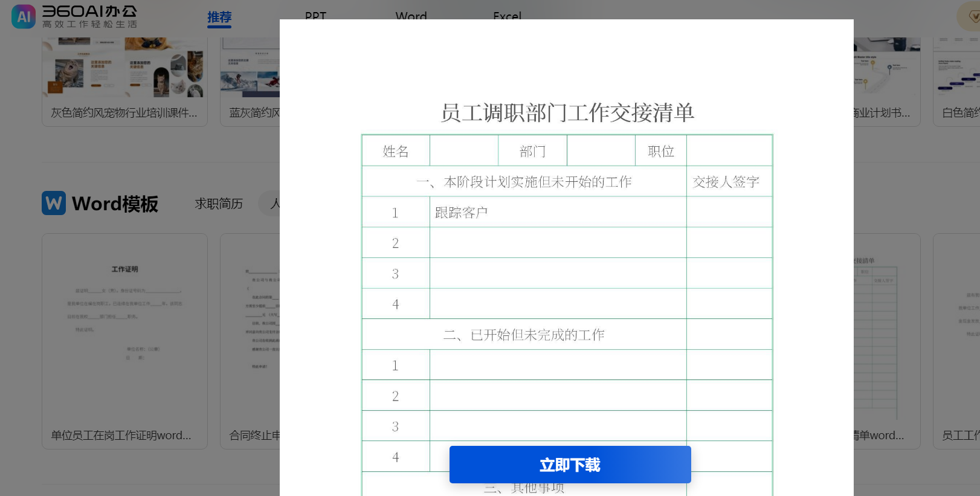Go to the Excel tab
980x496 pixels.
[507, 16]
